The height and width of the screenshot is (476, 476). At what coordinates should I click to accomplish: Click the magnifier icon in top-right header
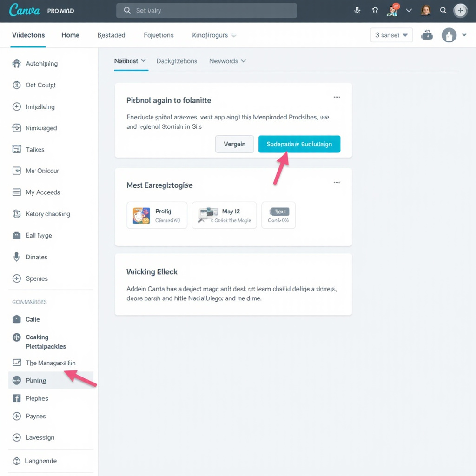click(x=443, y=10)
